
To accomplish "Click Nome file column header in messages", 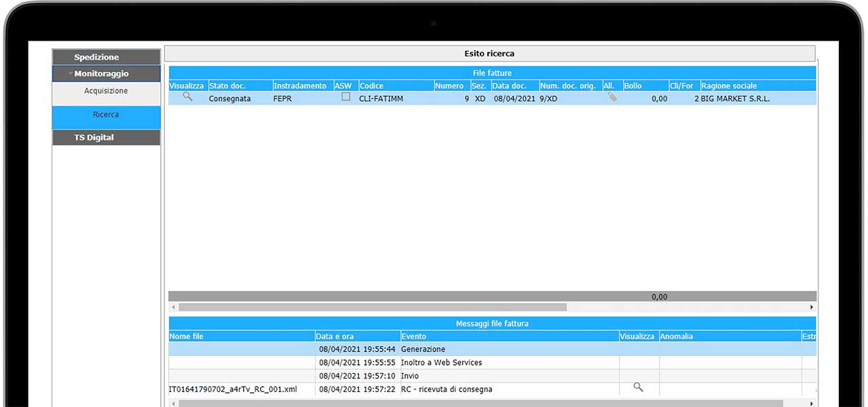I will [242, 336].
